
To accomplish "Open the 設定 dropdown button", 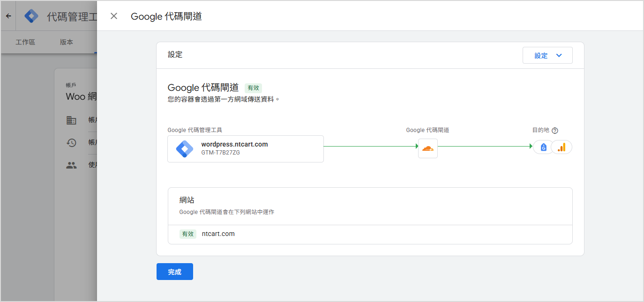I will pyautogui.click(x=547, y=55).
